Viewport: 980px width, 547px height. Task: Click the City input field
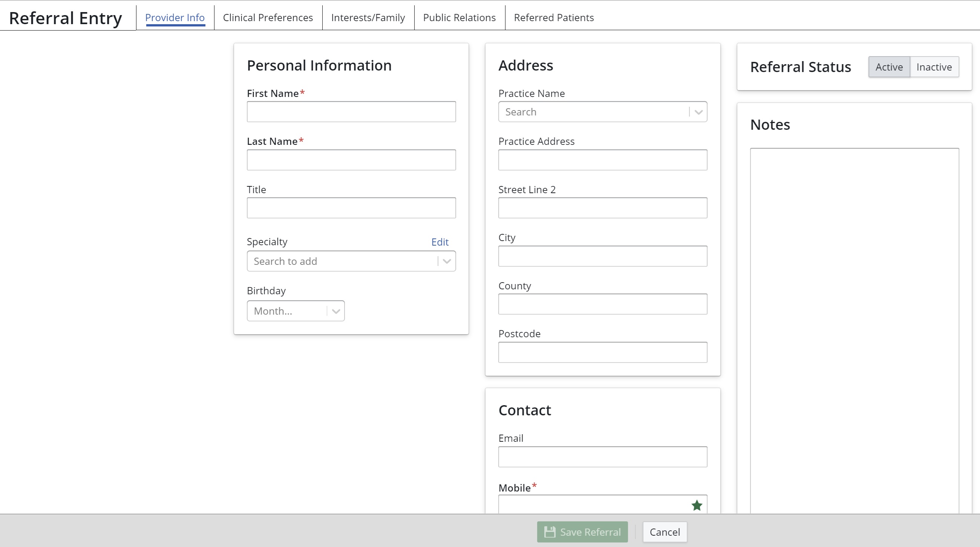click(603, 256)
